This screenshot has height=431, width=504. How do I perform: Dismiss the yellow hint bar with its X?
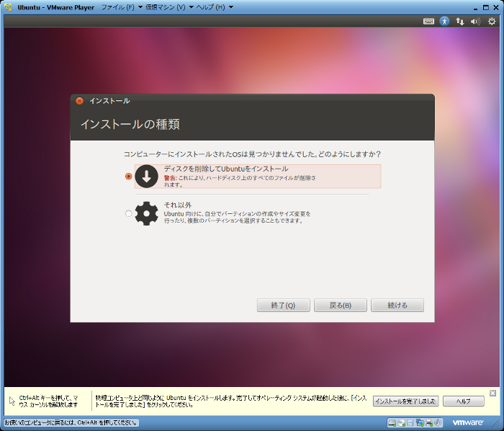[492, 393]
